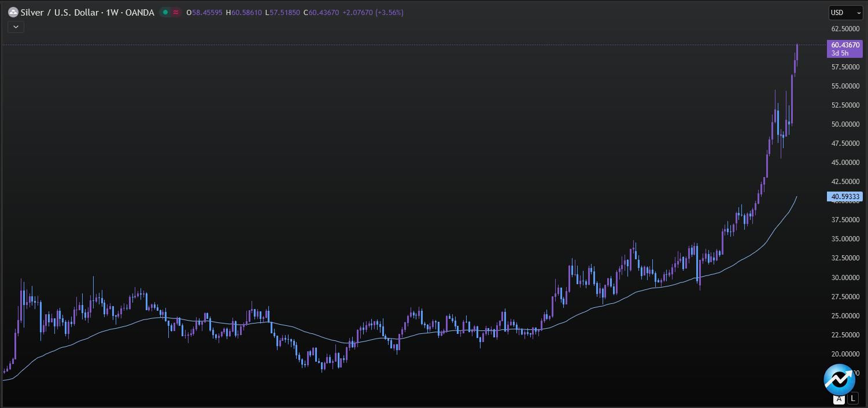Click the pink approximate-data indicator icon

point(176,12)
